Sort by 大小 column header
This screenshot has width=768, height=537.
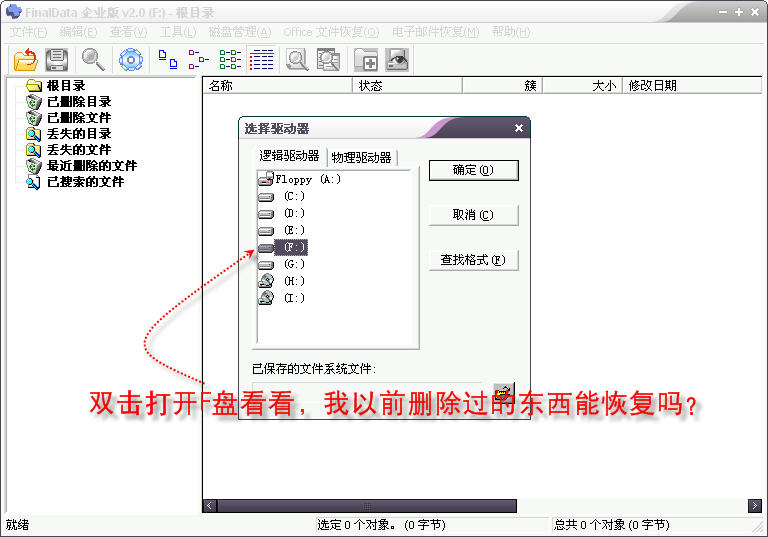(x=582, y=86)
